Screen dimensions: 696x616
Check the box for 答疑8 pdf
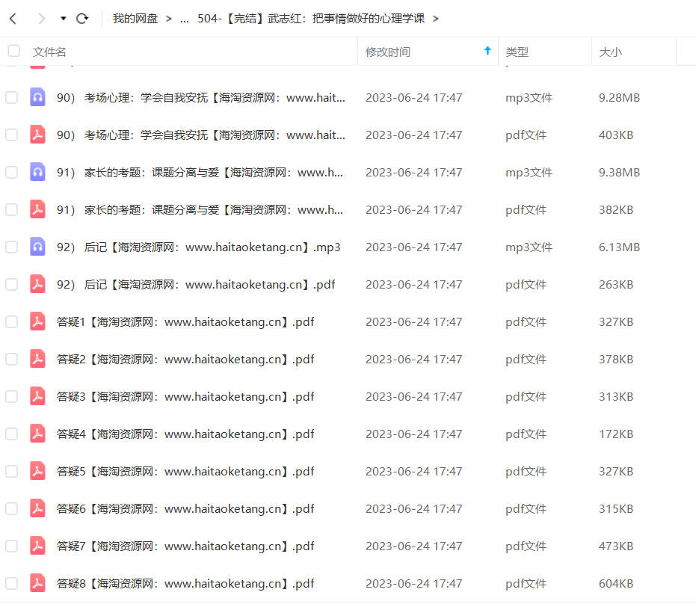(x=11, y=583)
